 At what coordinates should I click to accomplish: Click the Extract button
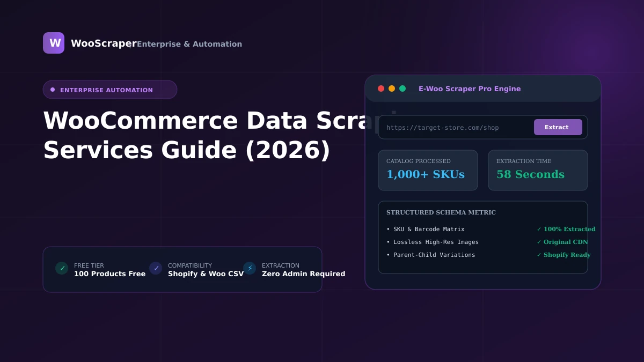click(558, 127)
